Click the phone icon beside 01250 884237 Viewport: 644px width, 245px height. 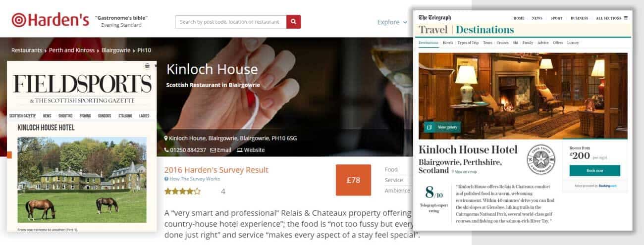tap(166, 150)
